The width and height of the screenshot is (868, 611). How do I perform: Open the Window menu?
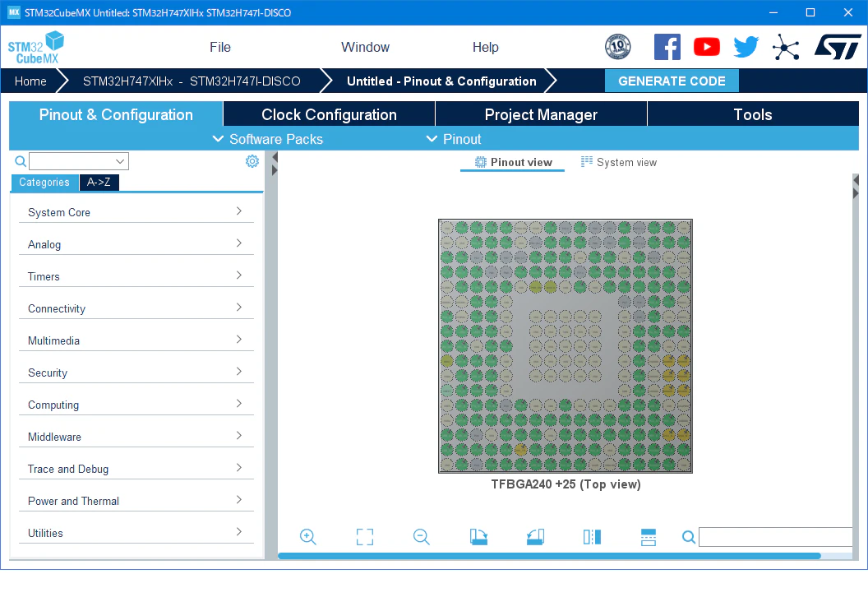365,47
